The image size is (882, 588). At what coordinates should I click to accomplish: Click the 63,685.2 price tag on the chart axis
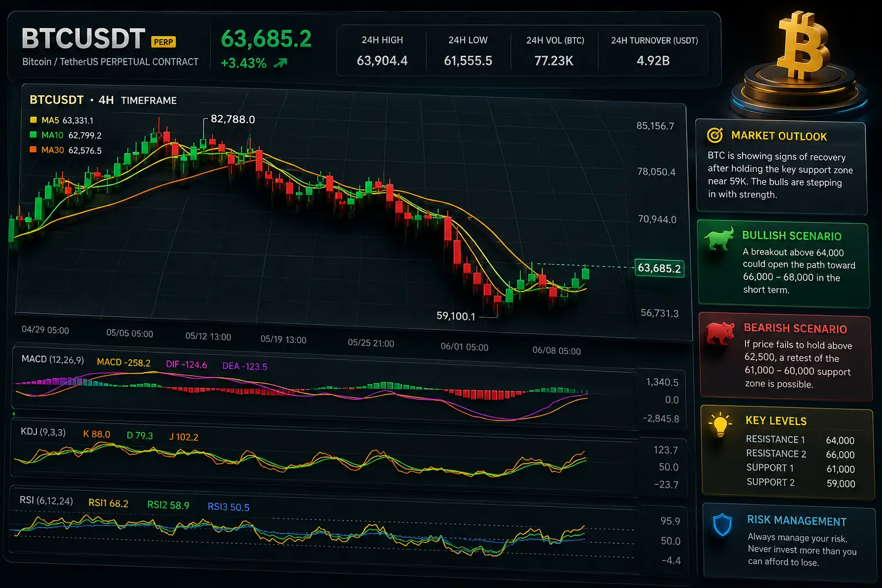[x=659, y=268]
